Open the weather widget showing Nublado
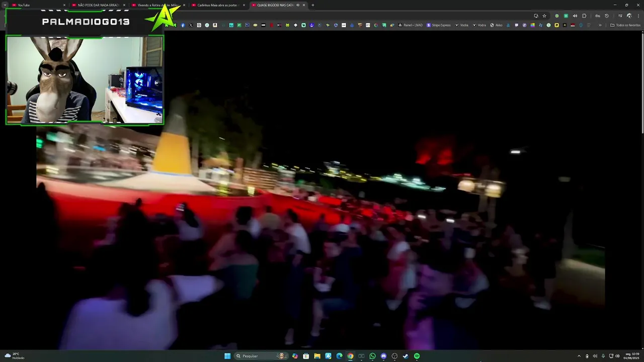 pyautogui.click(x=15, y=356)
